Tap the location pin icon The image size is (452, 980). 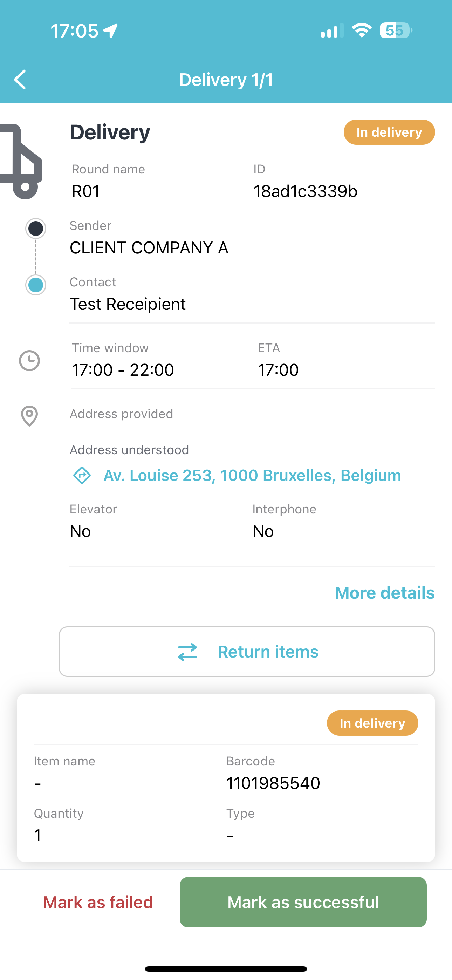coord(29,416)
